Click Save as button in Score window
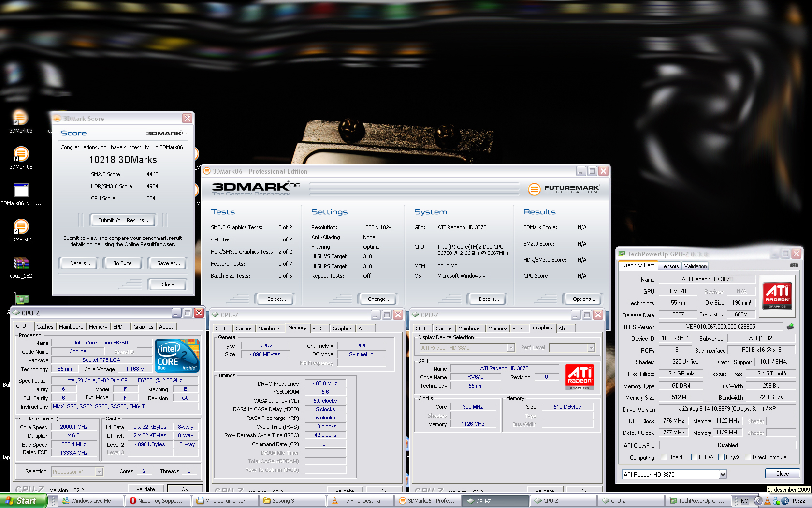The image size is (812, 508). click(169, 263)
